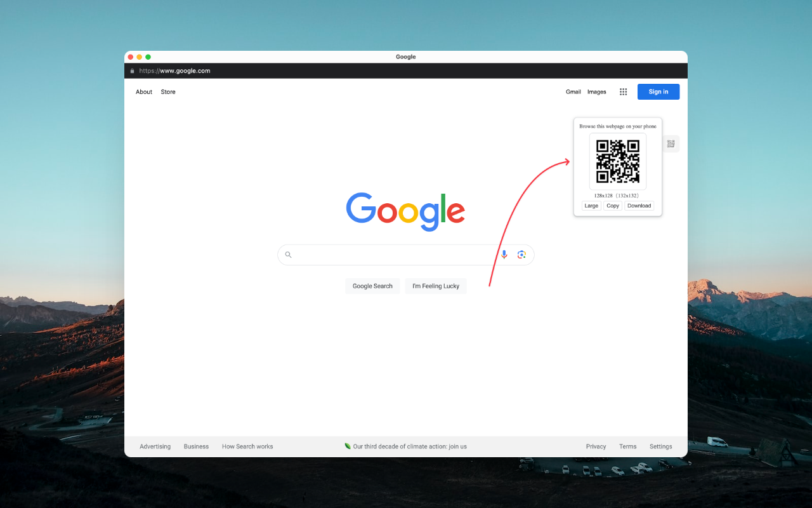Open How Search works link
The width and height of the screenshot is (812, 508).
pyautogui.click(x=247, y=446)
